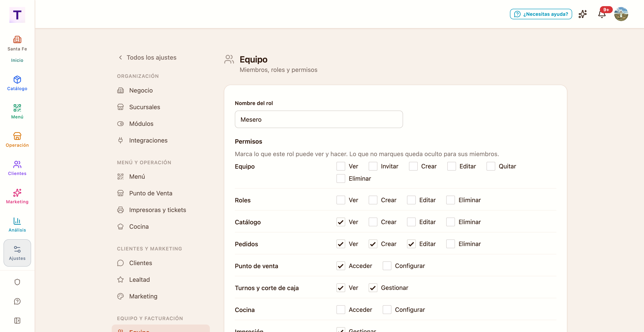Uncheck Ver permission for Catálogo
The height and width of the screenshot is (332, 644).
[340, 222]
